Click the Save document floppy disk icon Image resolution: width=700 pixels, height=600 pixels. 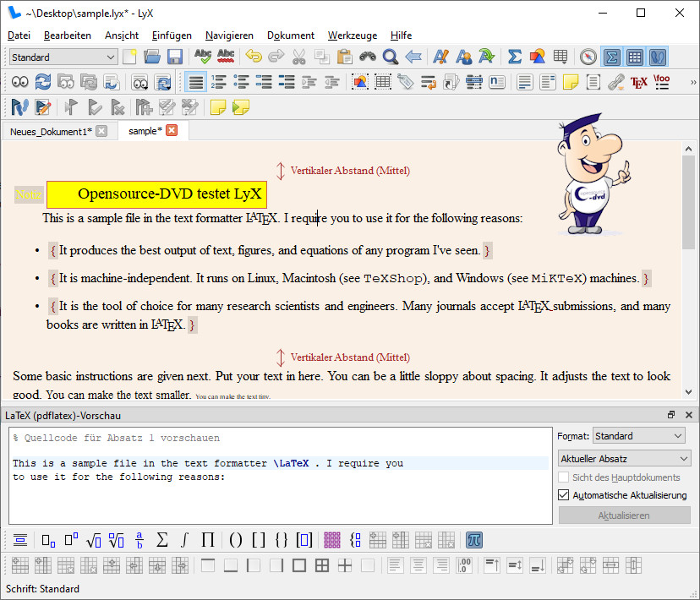(175, 57)
